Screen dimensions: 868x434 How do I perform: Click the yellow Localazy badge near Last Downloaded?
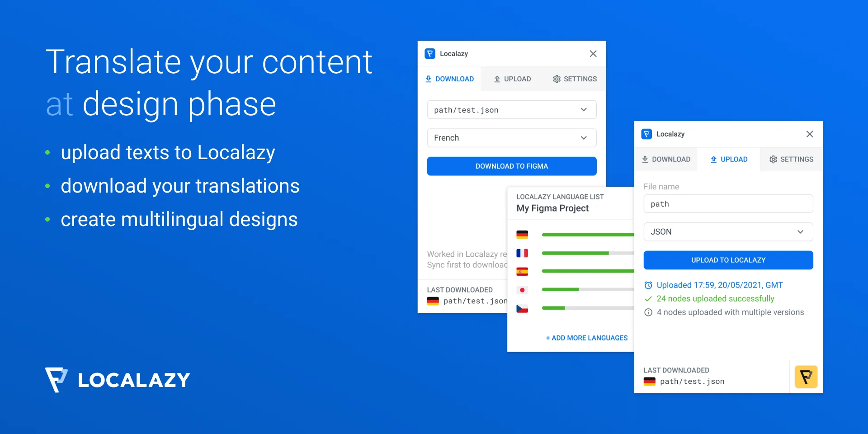[806, 376]
